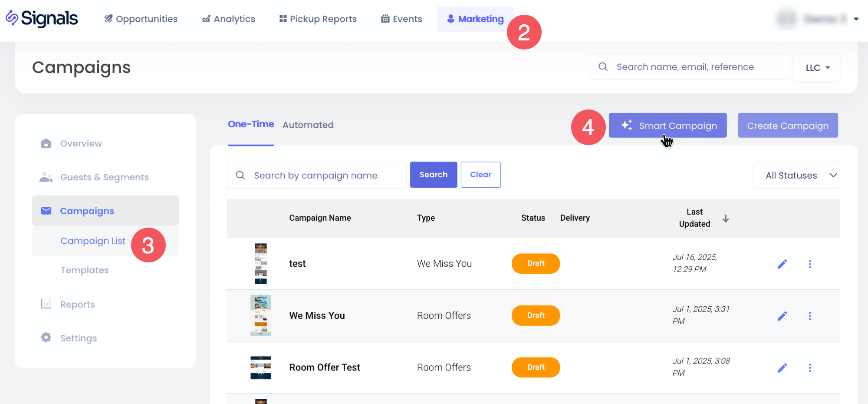Viewport: 868px width, 404px height.
Task: Open three-dot menu for 'test' campaign
Action: tap(810, 264)
